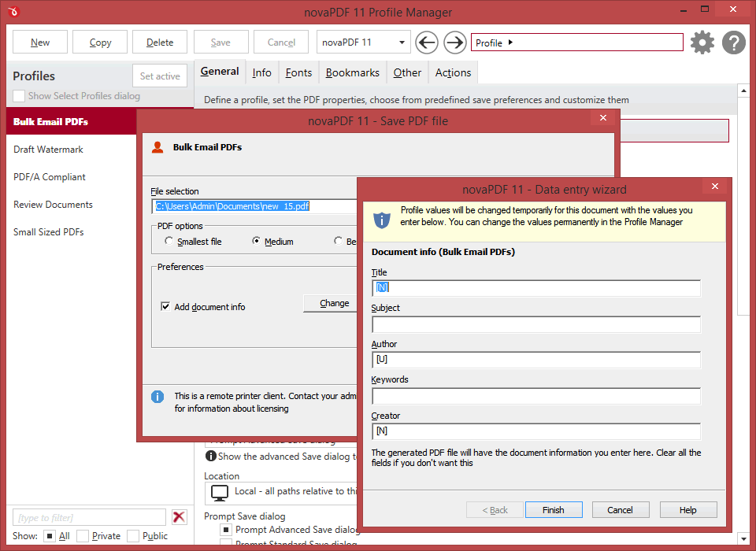756x551 pixels.
Task: Click the type to filter box
Action: [x=89, y=517]
